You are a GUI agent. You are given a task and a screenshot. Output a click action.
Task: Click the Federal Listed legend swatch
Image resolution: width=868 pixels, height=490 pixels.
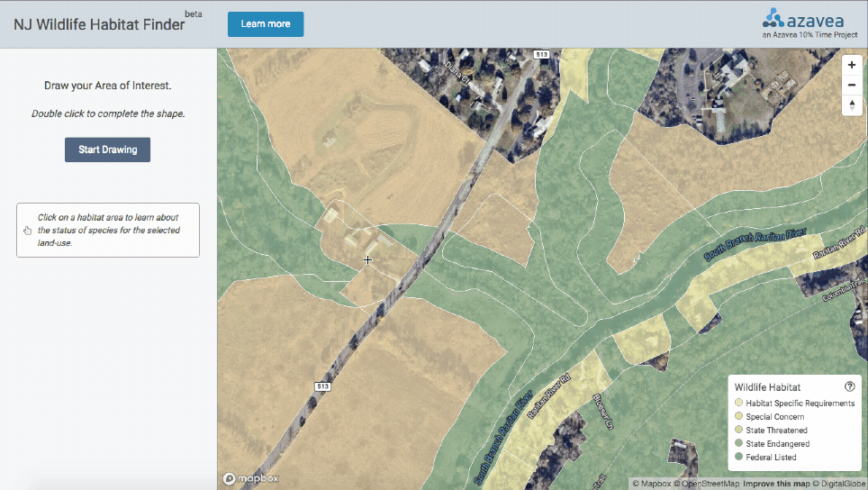tap(739, 458)
